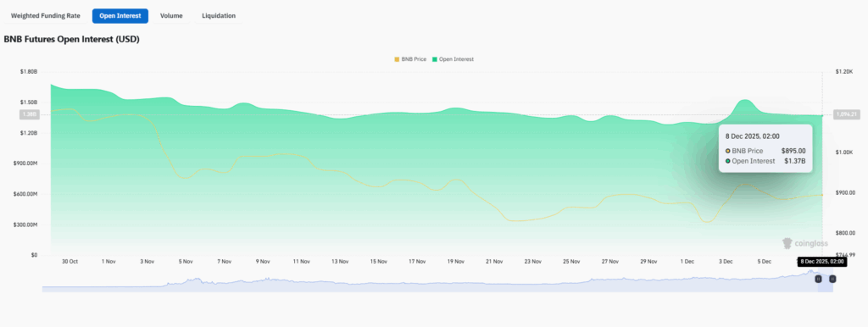The height and width of the screenshot is (327, 868).
Task: Click the 3 Nov date label
Action: [147, 261]
